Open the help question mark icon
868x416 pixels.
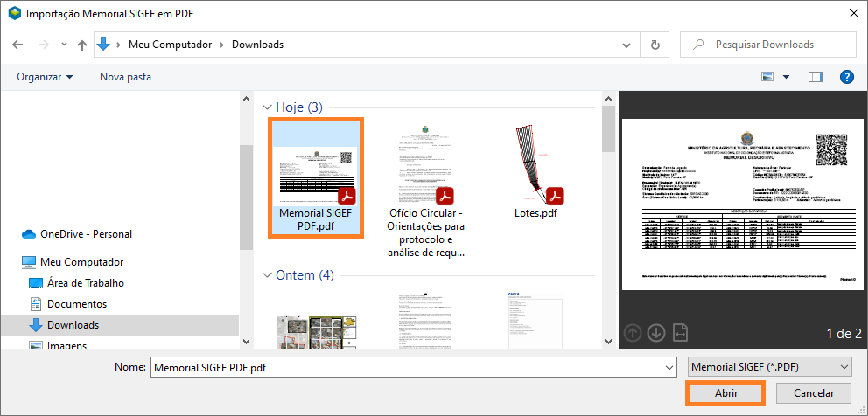click(846, 77)
